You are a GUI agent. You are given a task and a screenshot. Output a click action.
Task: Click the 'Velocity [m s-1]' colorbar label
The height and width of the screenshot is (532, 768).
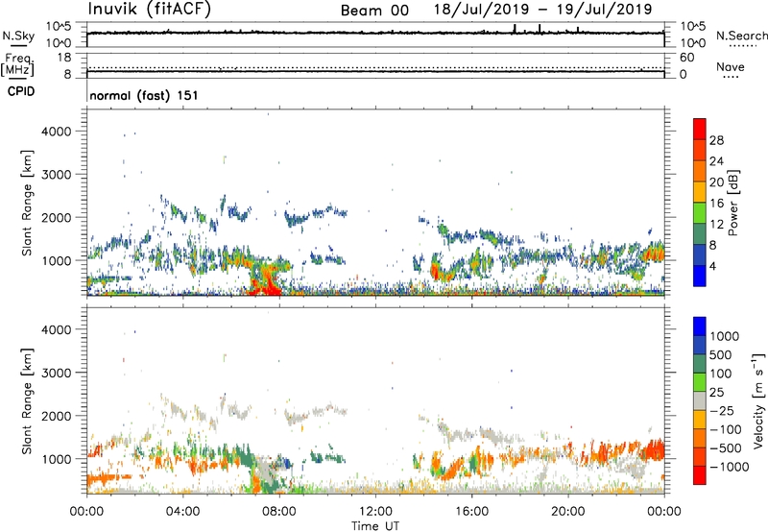point(758,400)
